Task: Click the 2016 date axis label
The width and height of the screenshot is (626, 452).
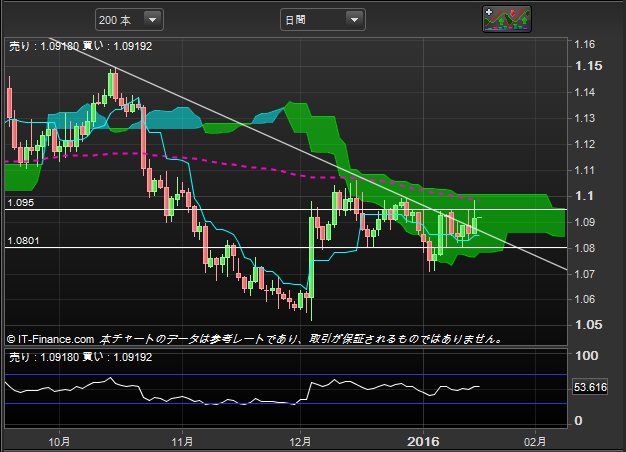Action: 423,442
